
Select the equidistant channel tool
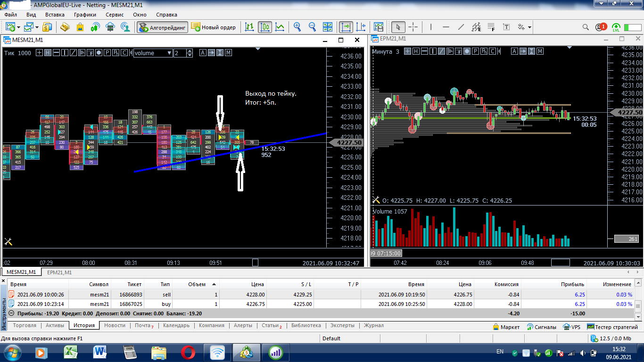[x=476, y=27]
